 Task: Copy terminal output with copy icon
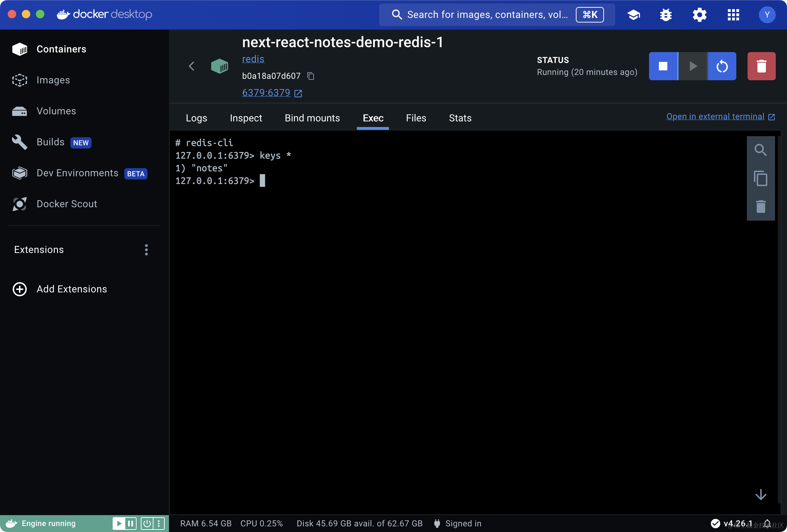point(761,178)
